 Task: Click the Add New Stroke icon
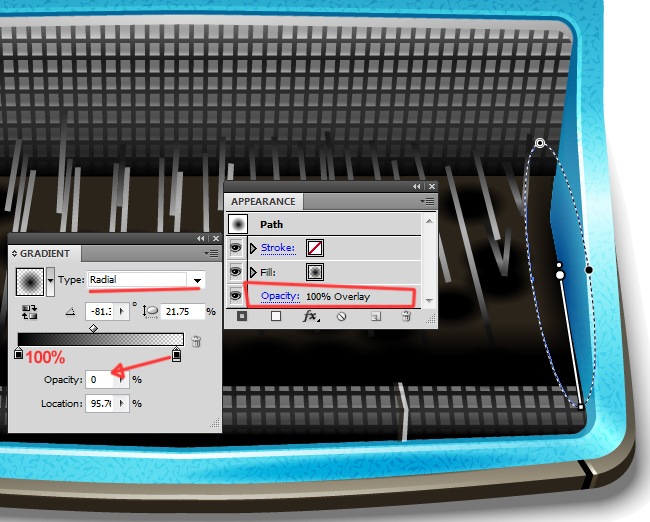tap(241, 316)
